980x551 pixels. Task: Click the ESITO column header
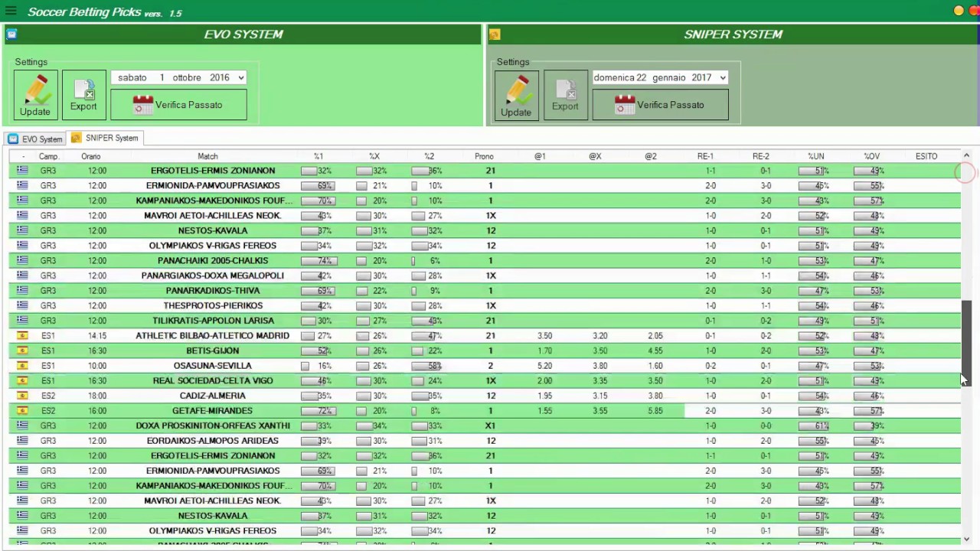(x=926, y=156)
